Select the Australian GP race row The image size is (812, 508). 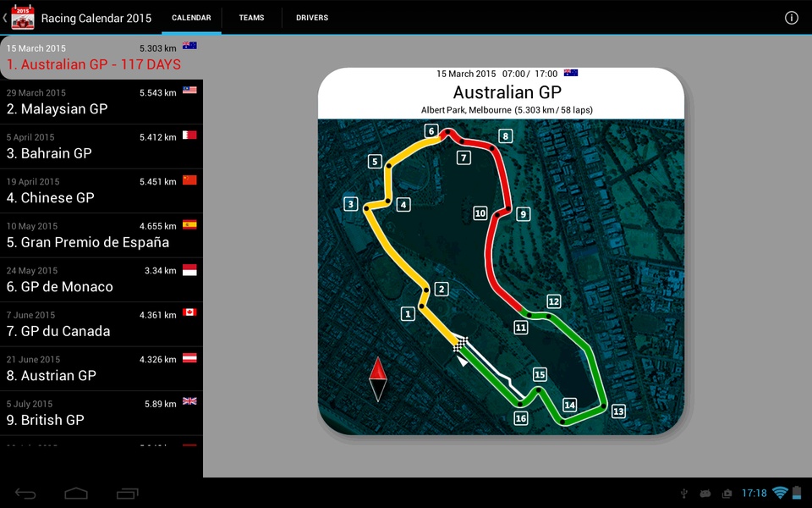pyautogui.click(x=101, y=57)
